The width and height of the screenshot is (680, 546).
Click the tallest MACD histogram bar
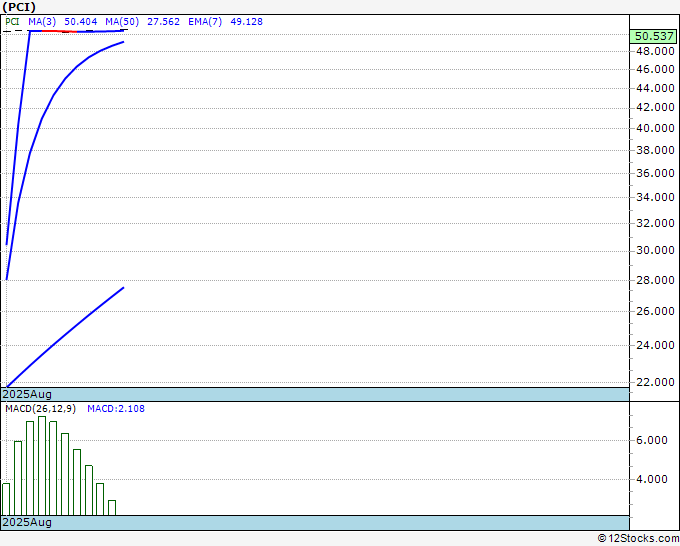pos(42,466)
